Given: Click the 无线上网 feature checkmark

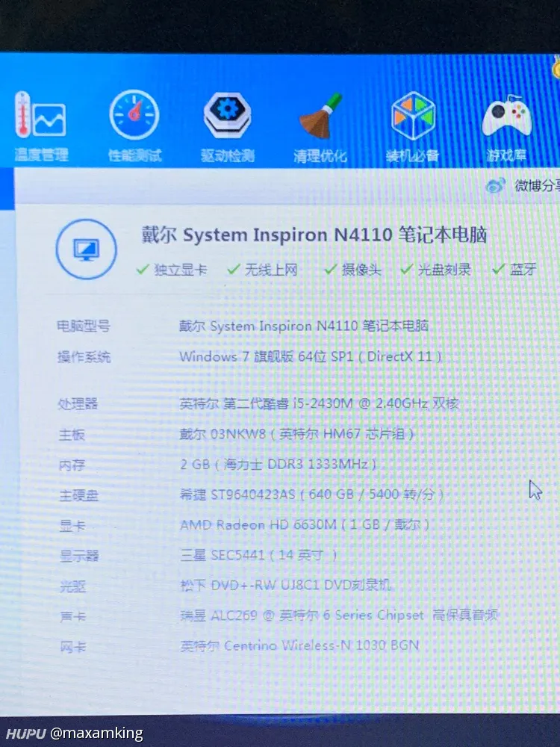Looking at the screenshot, I should click(x=233, y=270).
